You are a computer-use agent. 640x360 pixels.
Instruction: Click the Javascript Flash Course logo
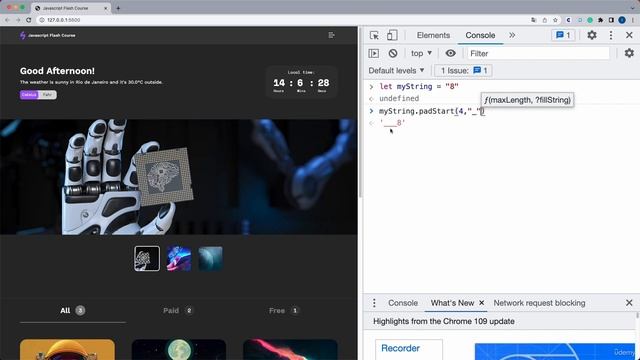(48, 36)
